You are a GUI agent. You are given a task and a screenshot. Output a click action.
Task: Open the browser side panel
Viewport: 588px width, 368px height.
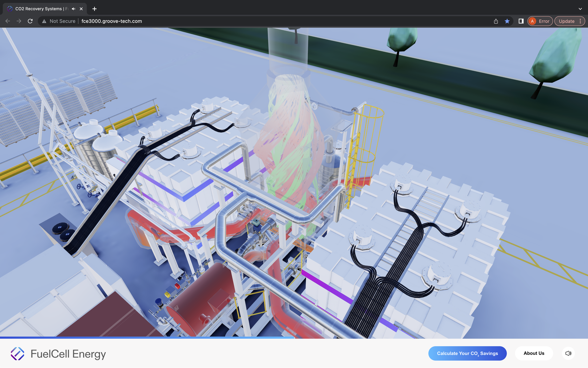click(521, 21)
